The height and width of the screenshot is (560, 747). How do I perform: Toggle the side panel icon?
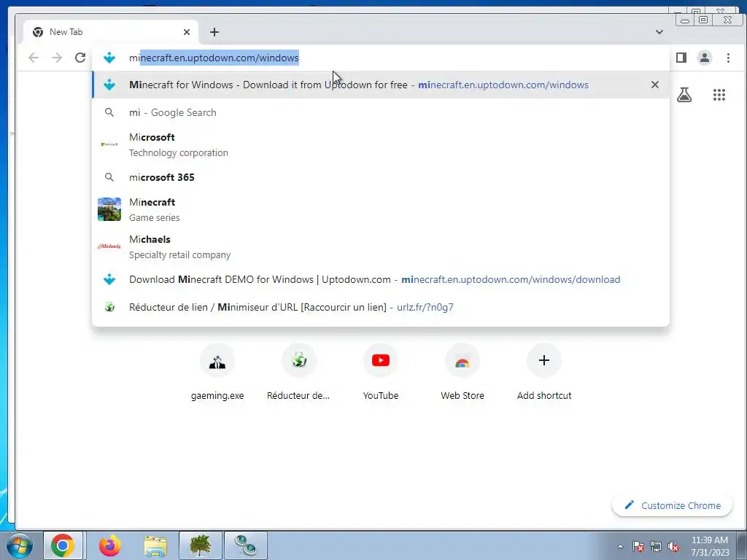click(681, 58)
